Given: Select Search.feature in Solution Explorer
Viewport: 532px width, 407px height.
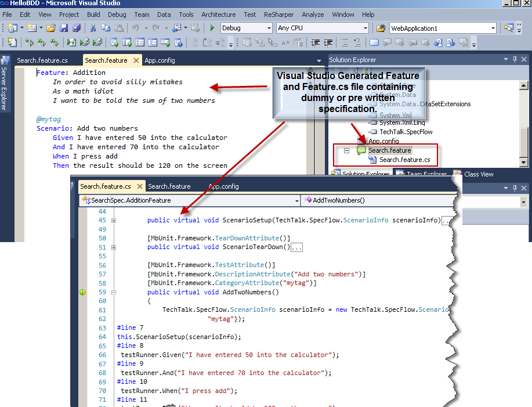Looking at the screenshot, I should pyautogui.click(x=389, y=150).
